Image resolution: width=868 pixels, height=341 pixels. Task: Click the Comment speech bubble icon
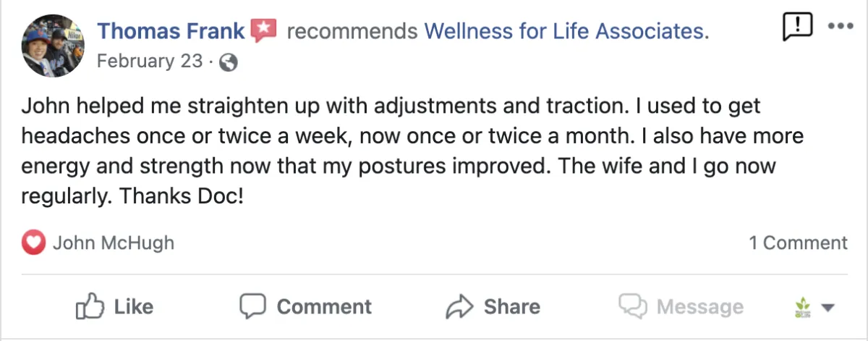(252, 306)
